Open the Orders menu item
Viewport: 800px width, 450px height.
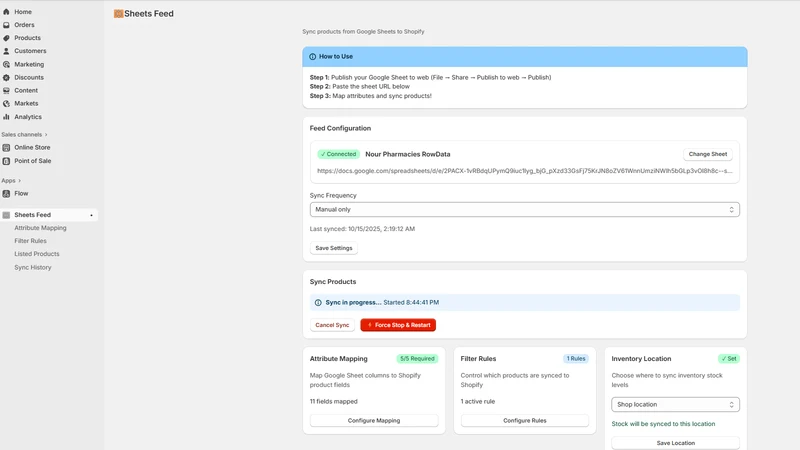(24, 25)
